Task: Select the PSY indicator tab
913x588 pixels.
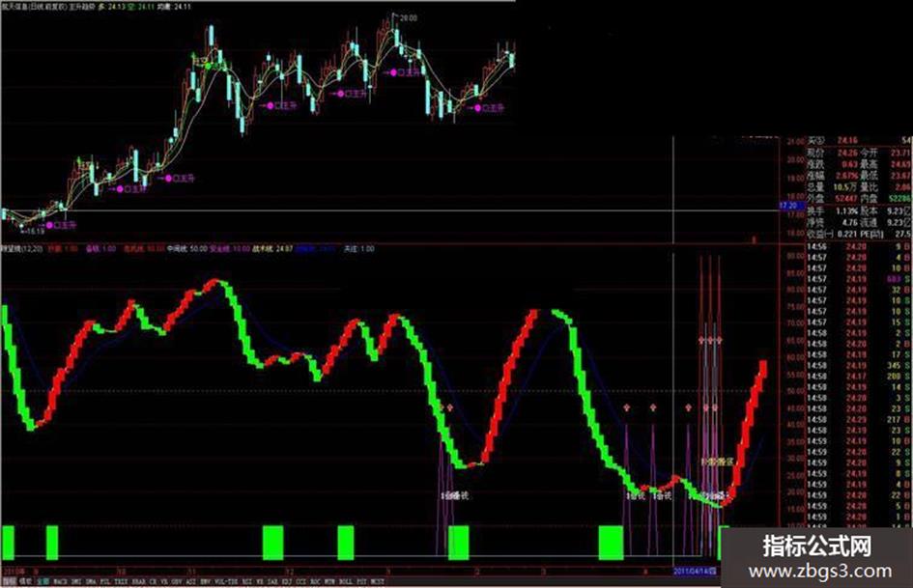Action: click(361, 581)
